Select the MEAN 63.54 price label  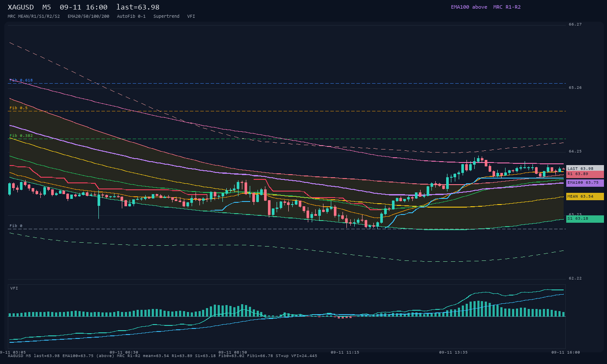pos(585,197)
